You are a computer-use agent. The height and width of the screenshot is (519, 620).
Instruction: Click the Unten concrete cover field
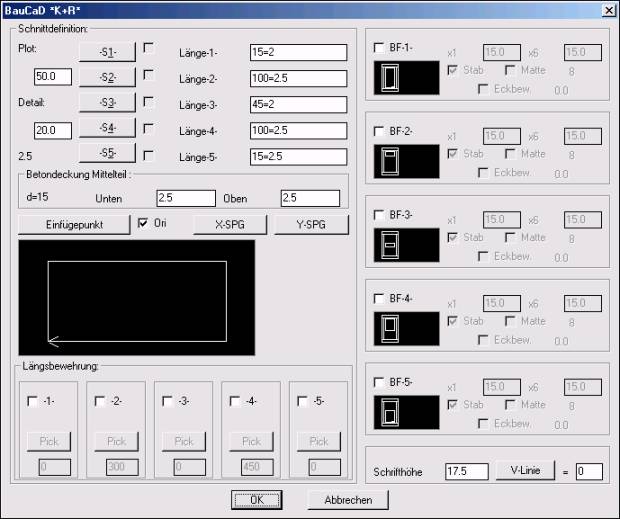[186, 198]
